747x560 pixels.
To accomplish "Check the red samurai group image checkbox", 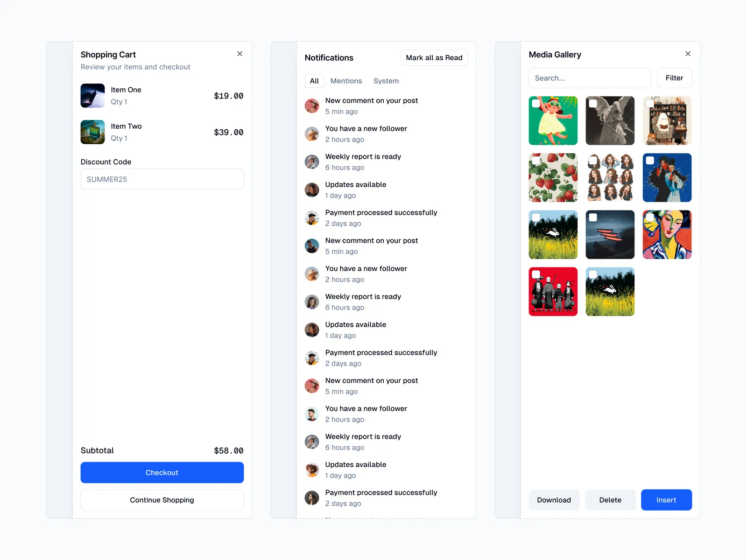I will pyautogui.click(x=536, y=274).
